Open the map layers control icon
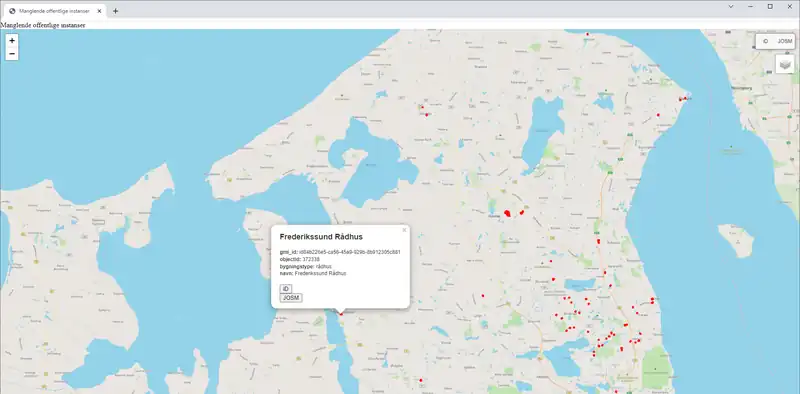The height and width of the screenshot is (394, 800). 785,64
